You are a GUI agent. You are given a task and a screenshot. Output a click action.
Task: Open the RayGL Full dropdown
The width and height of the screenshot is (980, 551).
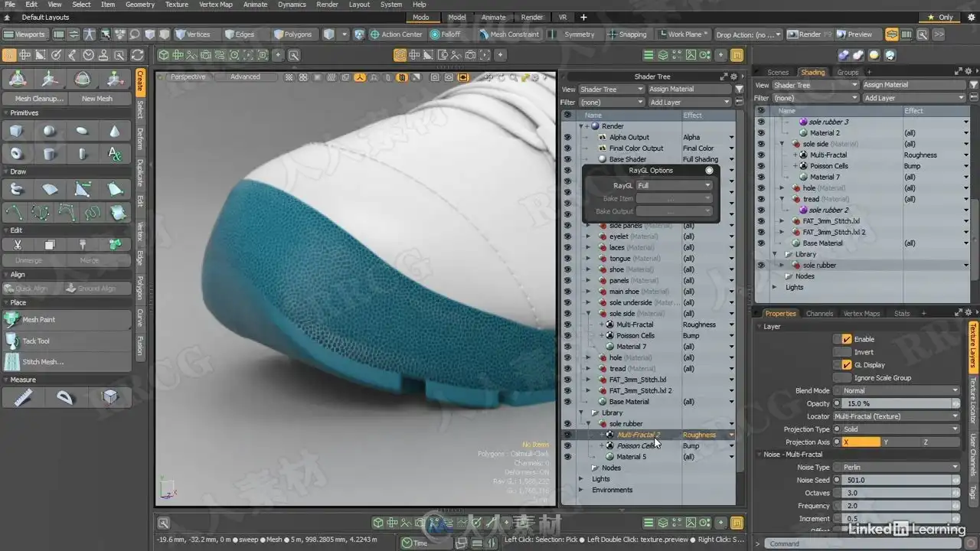(x=675, y=185)
